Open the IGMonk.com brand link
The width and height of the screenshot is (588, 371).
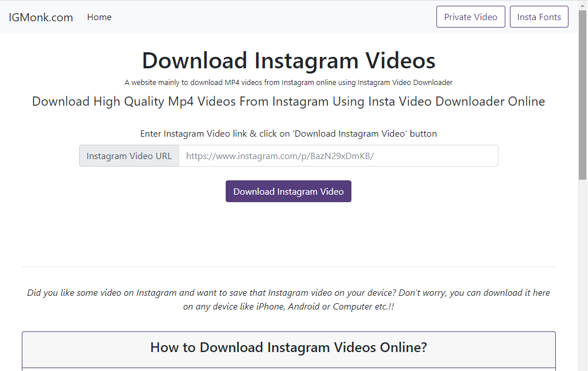[41, 17]
